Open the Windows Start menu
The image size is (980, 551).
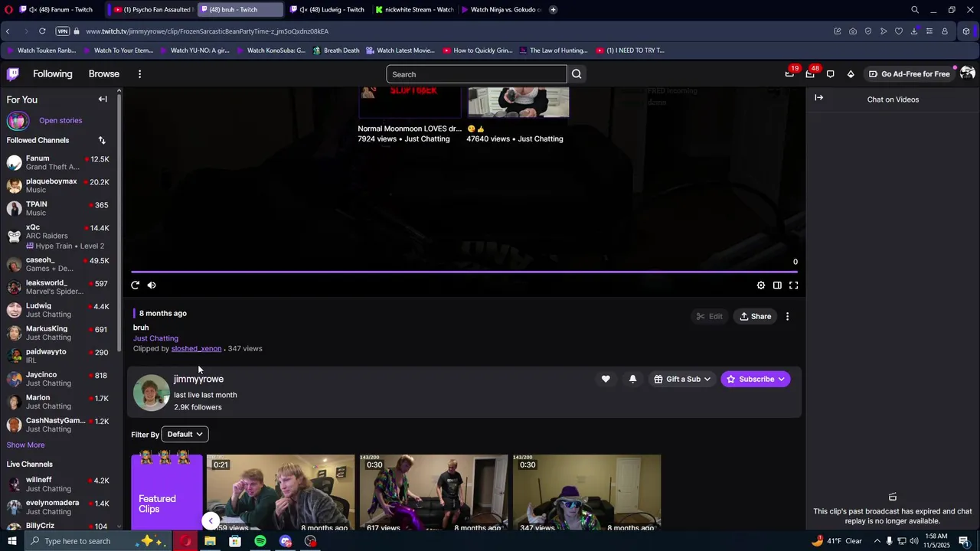[x=11, y=541]
